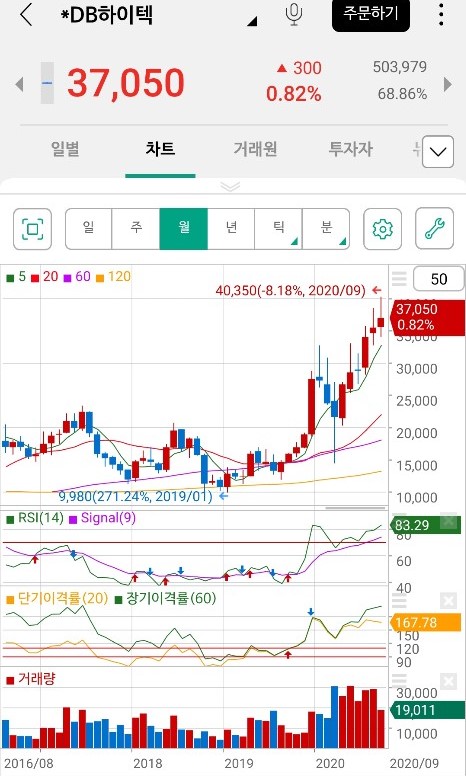Click the 167.78 disparity value tag

pyautogui.click(x=425, y=623)
